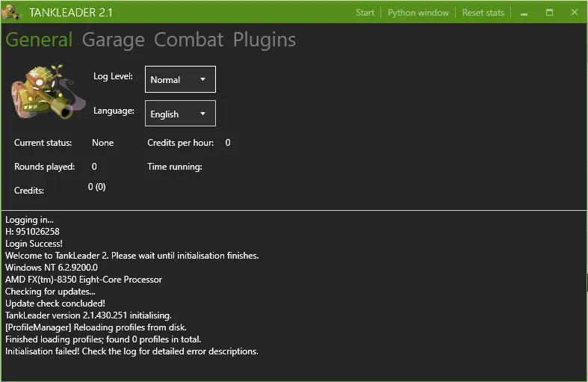
Task: Click log line 'Checking for updates...'
Action: 50,292
